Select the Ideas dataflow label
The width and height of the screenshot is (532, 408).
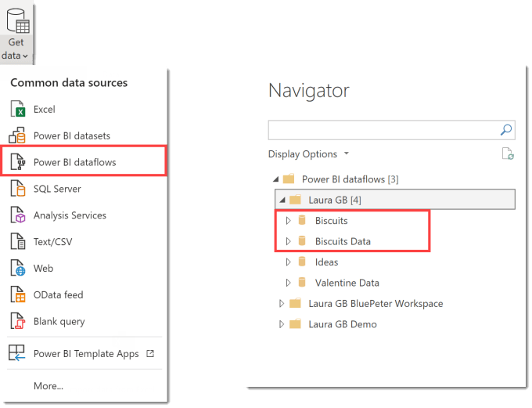326,262
